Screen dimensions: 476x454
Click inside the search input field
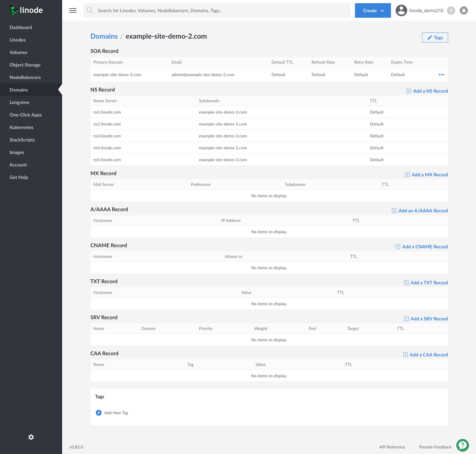[x=193, y=10]
